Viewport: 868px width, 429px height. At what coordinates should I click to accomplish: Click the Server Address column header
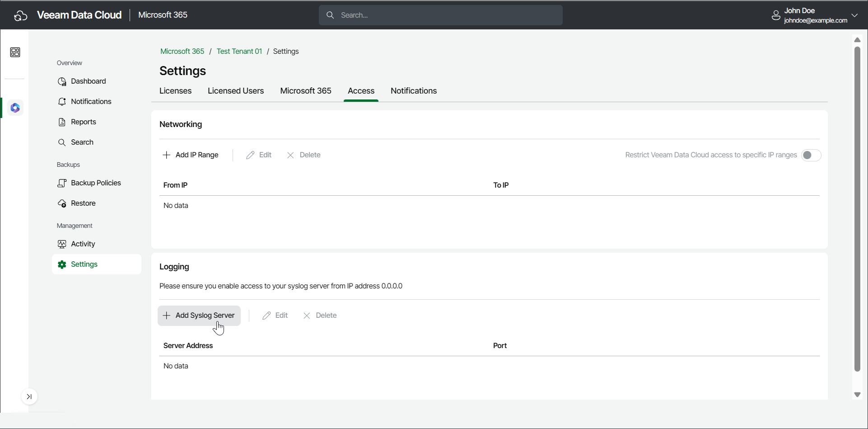(x=188, y=346)
